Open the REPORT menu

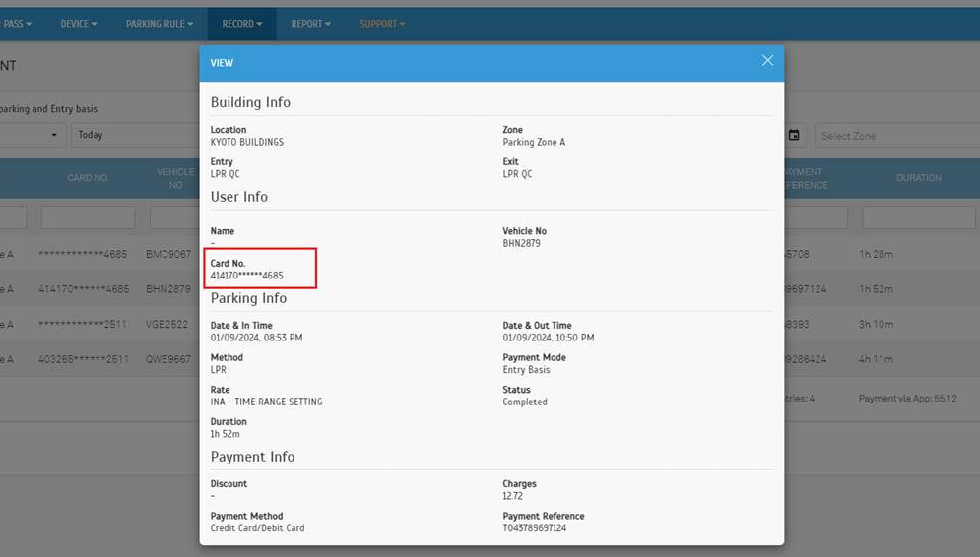(x=310, y=24)
